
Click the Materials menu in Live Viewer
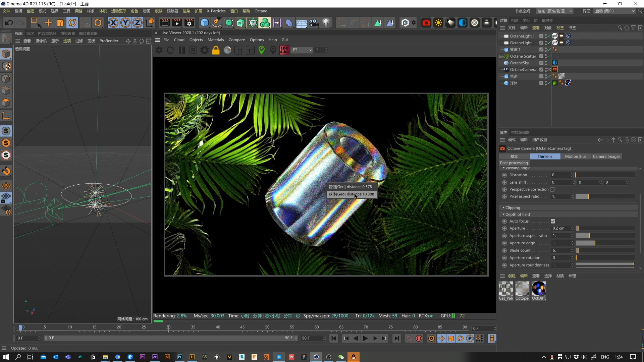click(x=215, y=39)
